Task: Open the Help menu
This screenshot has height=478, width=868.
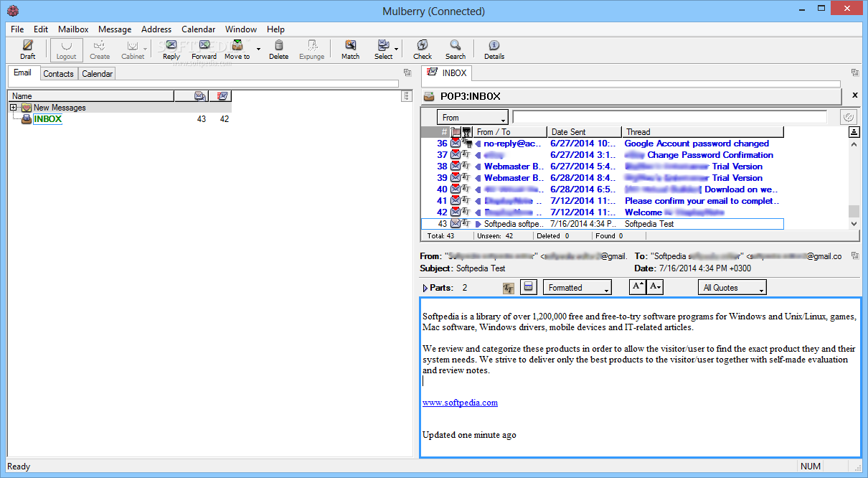Action: click(x=275, y=29)
